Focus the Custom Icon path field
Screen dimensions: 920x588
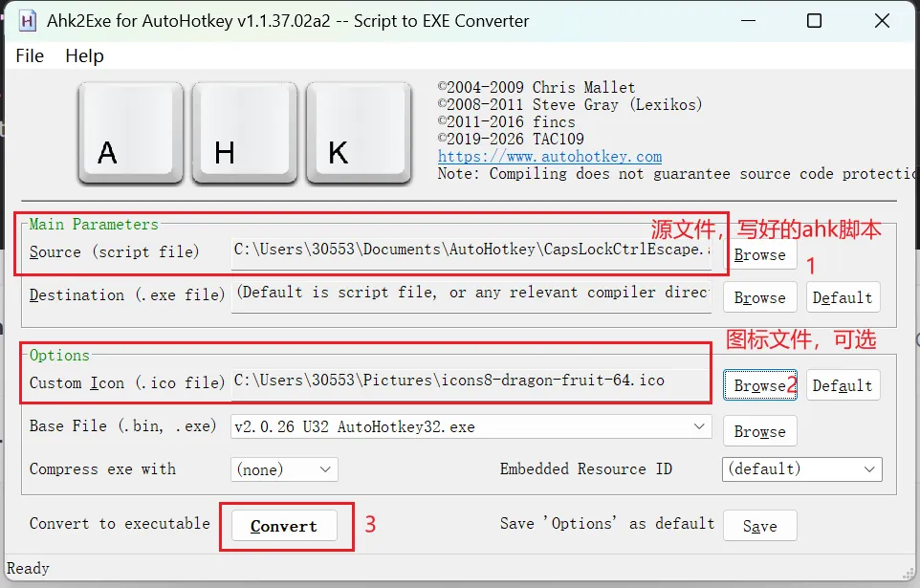[471, 384]
